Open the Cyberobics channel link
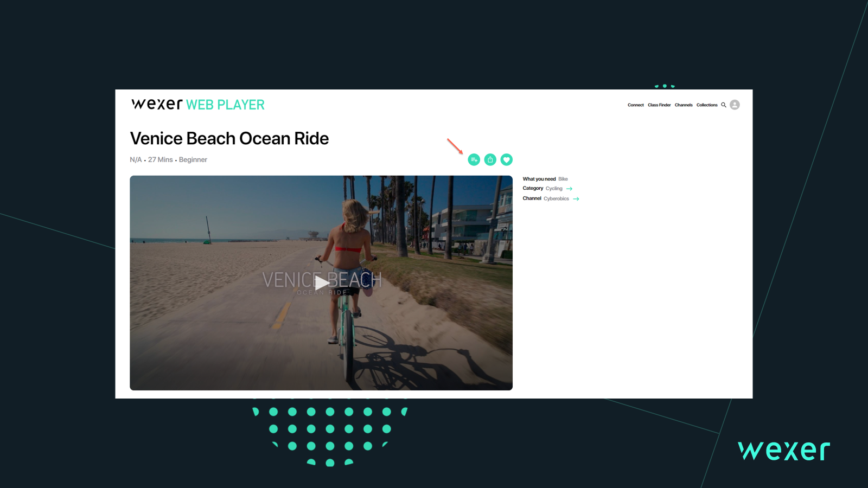 click(x=556, y=199)
